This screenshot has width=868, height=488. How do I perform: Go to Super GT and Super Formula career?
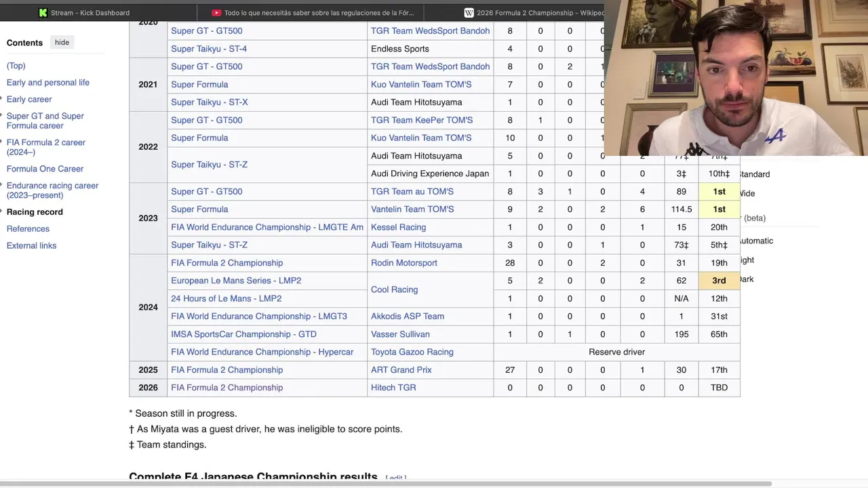coord(45,121)
